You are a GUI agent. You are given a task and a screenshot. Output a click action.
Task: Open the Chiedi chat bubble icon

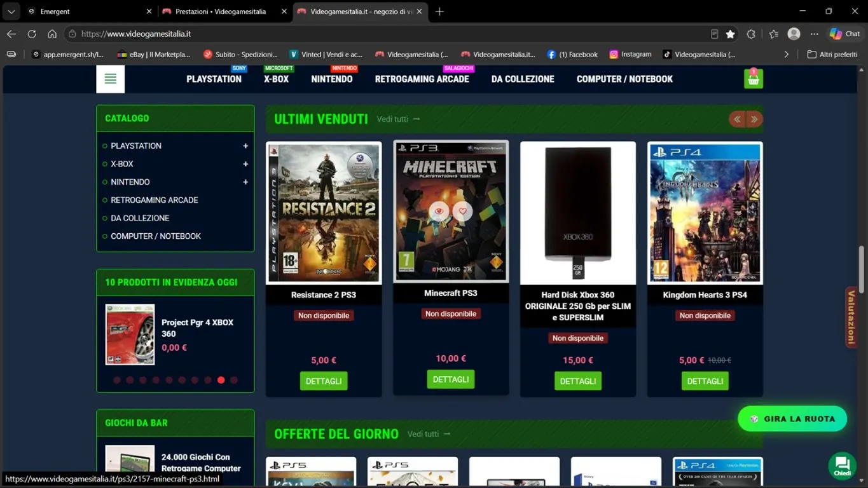point(843,465)
